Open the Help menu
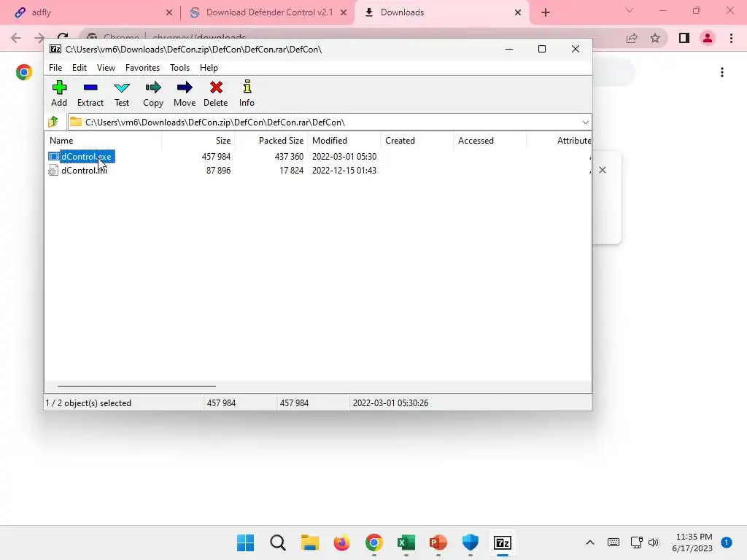 coord(209,68)
